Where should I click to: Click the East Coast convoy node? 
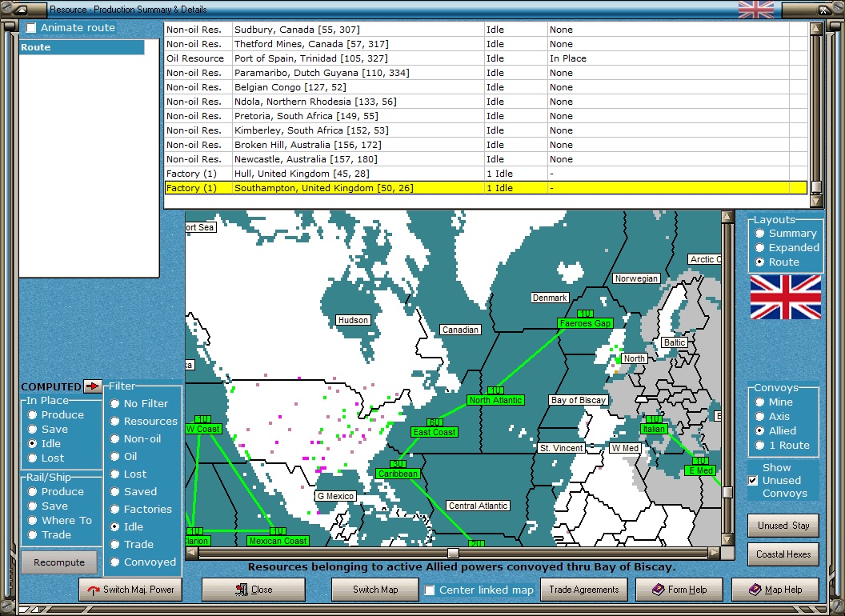pos(435,432)
